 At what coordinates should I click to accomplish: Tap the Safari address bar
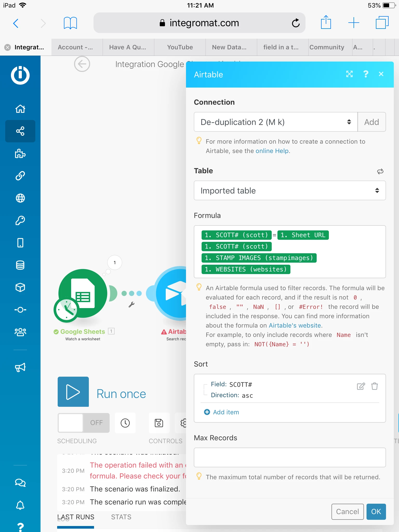[199, 23]
